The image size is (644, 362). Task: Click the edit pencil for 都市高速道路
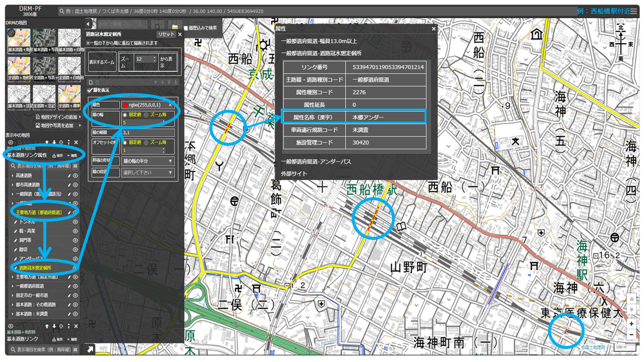[x=69, y=185]
